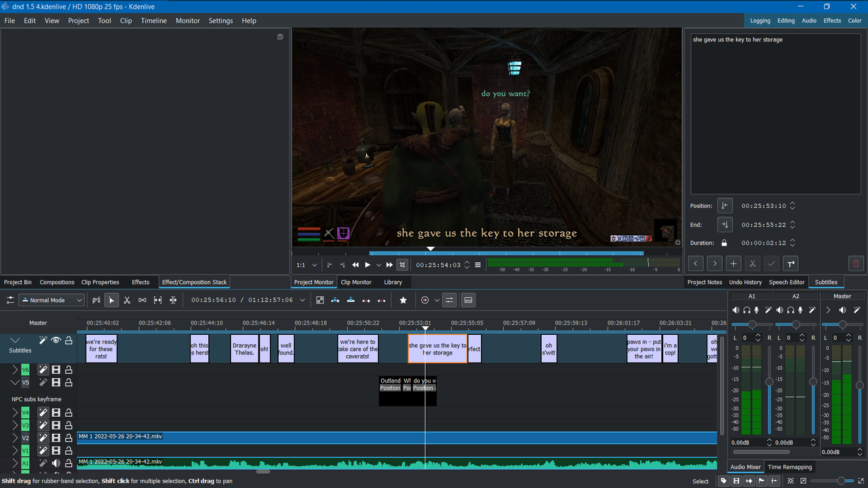Open the subtitle style editor button
868x488 pixels.
[x=791, y=264]
